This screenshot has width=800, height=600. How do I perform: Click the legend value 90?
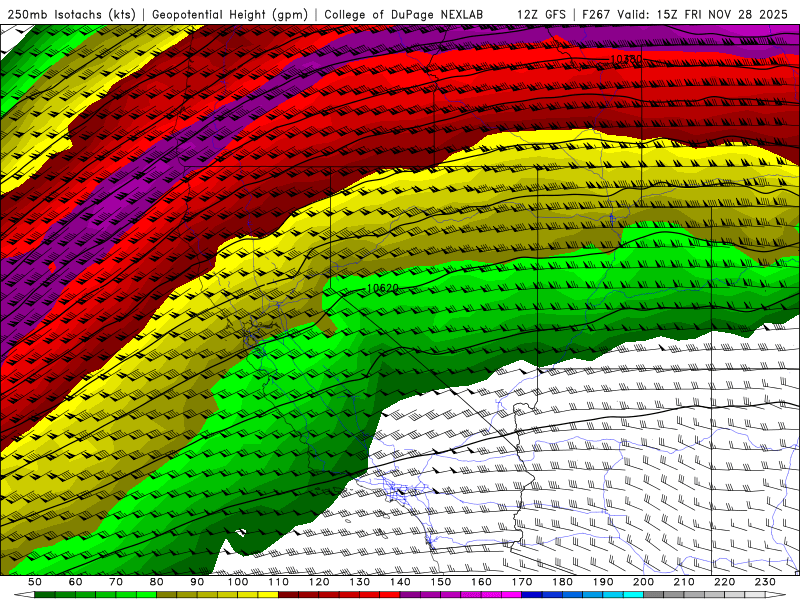pyautogui.click(x=197, y=582)
